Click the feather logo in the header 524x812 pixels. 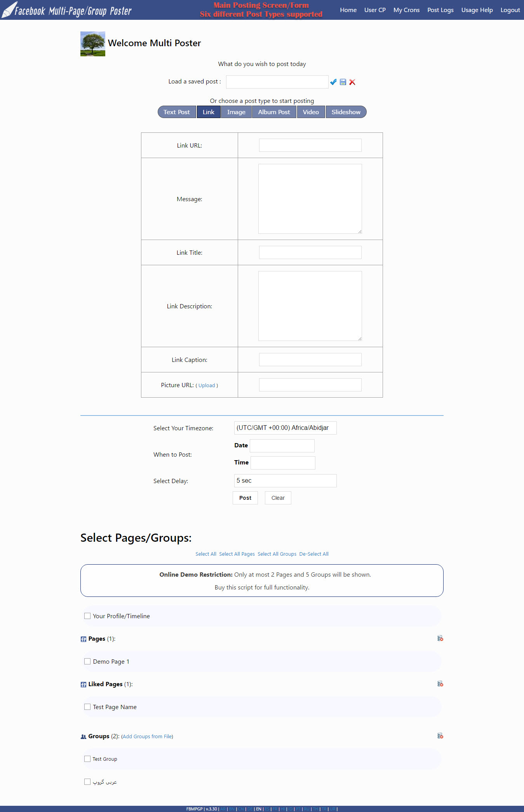pyautogui.click(x=9, y=10)
